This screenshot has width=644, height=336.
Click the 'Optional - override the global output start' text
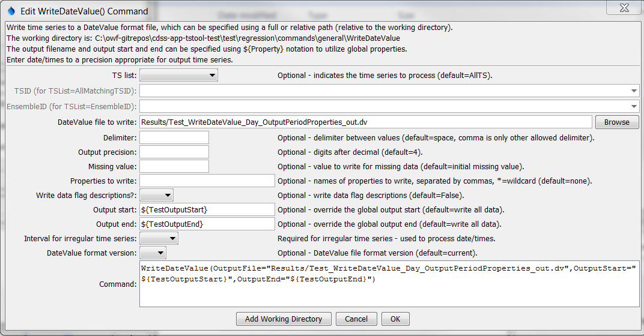(390, 209)
